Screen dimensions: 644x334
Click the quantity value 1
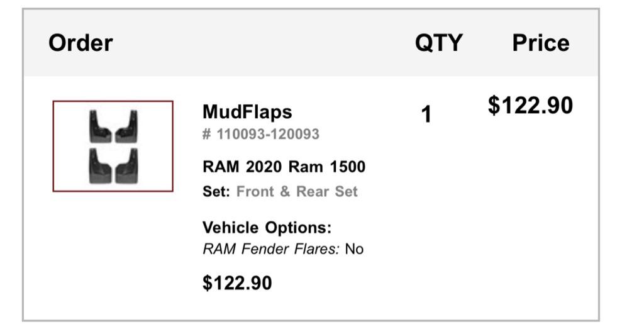(x=426, y=114)
